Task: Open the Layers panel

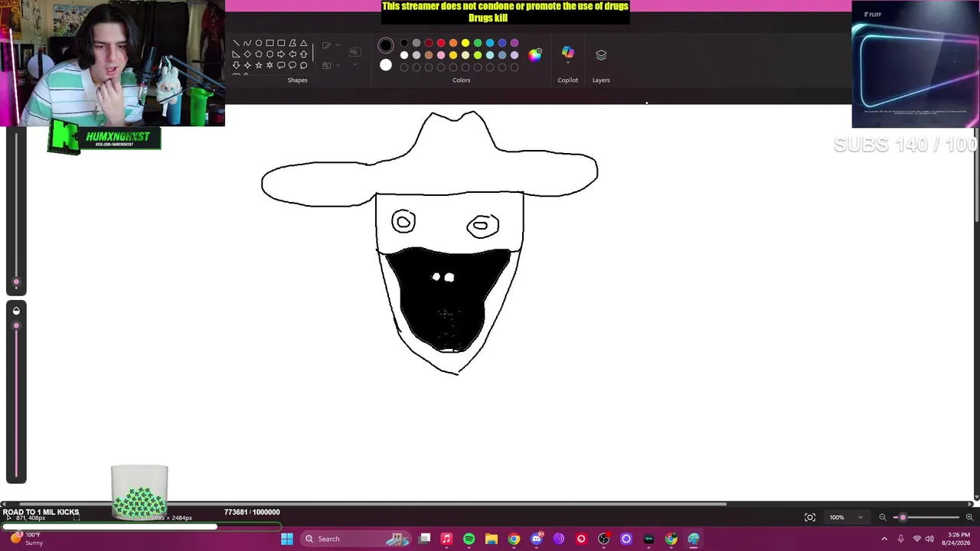Action: point(601,55)
